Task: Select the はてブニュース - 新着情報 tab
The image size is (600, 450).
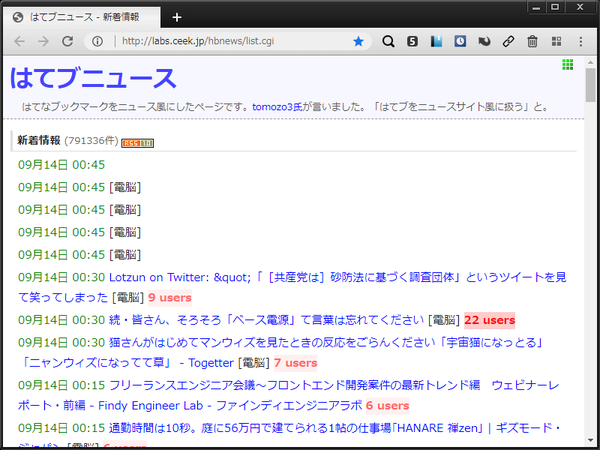Action: pos(82,17)
